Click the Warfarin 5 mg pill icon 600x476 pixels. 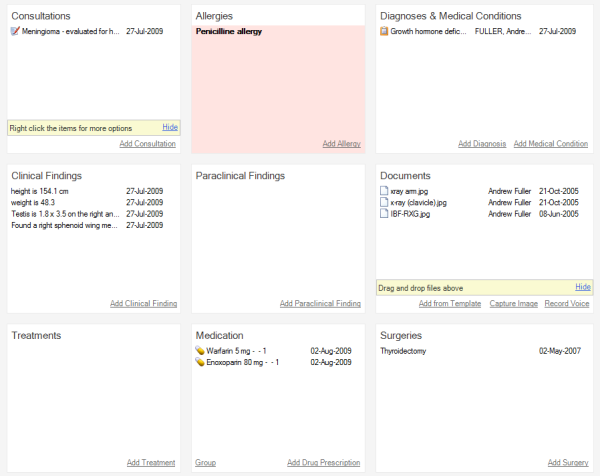tap(200, 350)
